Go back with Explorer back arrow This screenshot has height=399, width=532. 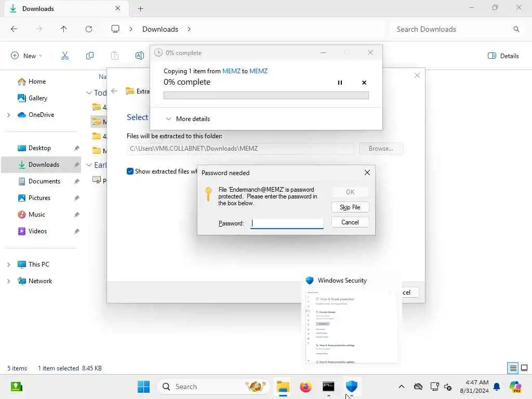point(14,29)
